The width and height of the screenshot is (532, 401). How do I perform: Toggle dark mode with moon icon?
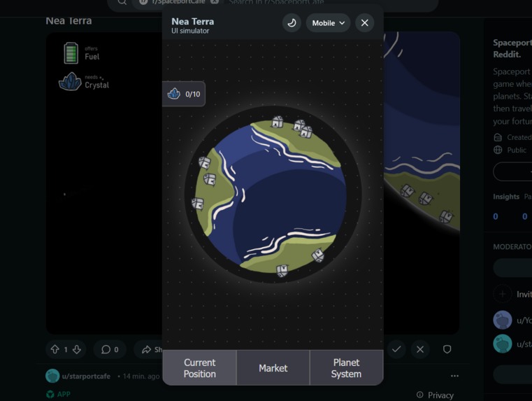[292, 23]
